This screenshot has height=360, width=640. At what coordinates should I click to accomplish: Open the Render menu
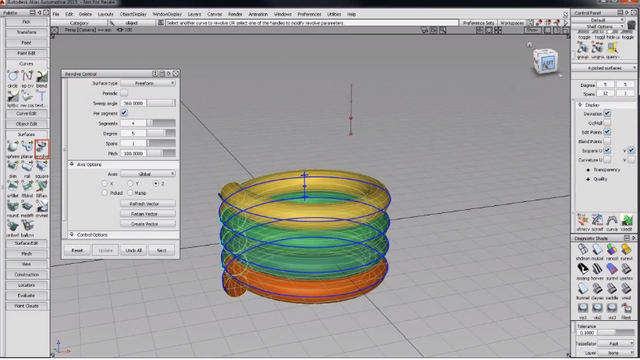(x=235, y=14)
